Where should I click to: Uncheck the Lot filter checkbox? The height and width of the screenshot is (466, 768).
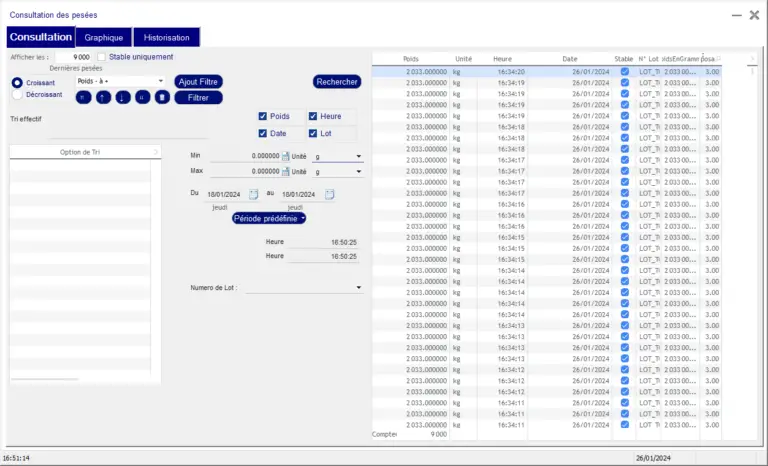pyautogui.click(x=313, y=133)
